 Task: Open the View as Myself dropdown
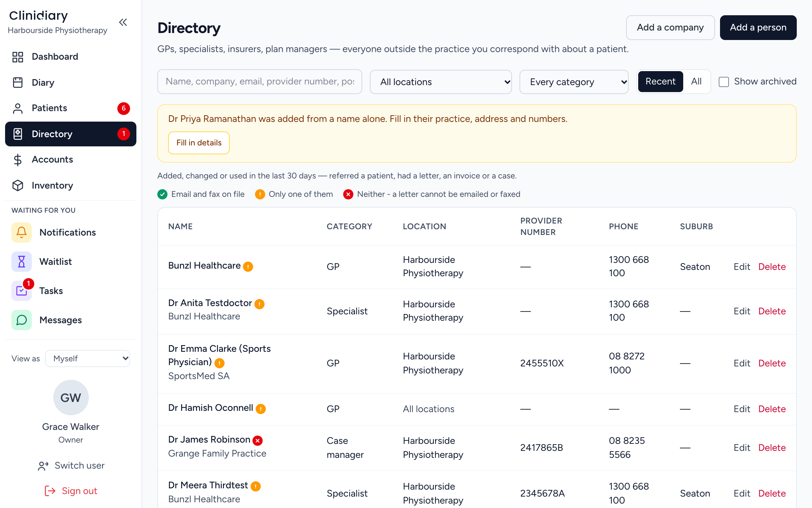click(x=88, y=358)
